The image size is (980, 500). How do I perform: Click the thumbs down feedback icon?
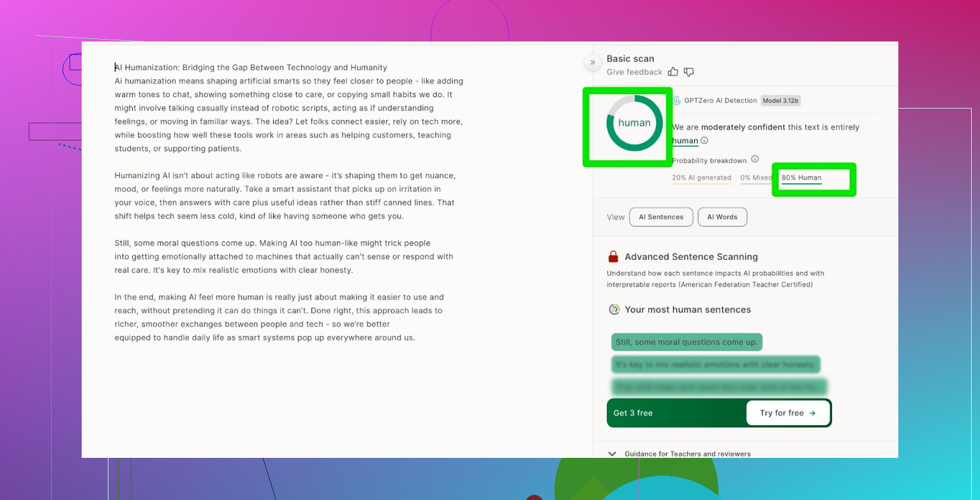[689, 72]
